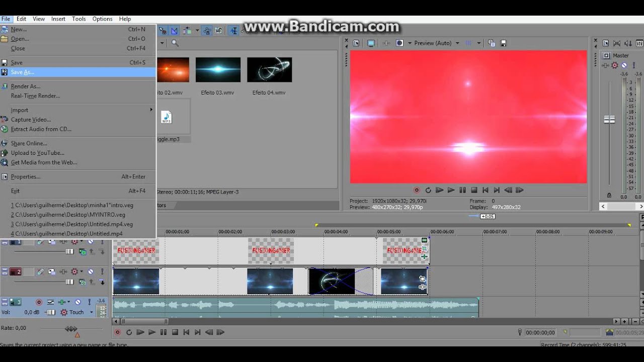Arm audio track 3 for record

pos(39,302)
